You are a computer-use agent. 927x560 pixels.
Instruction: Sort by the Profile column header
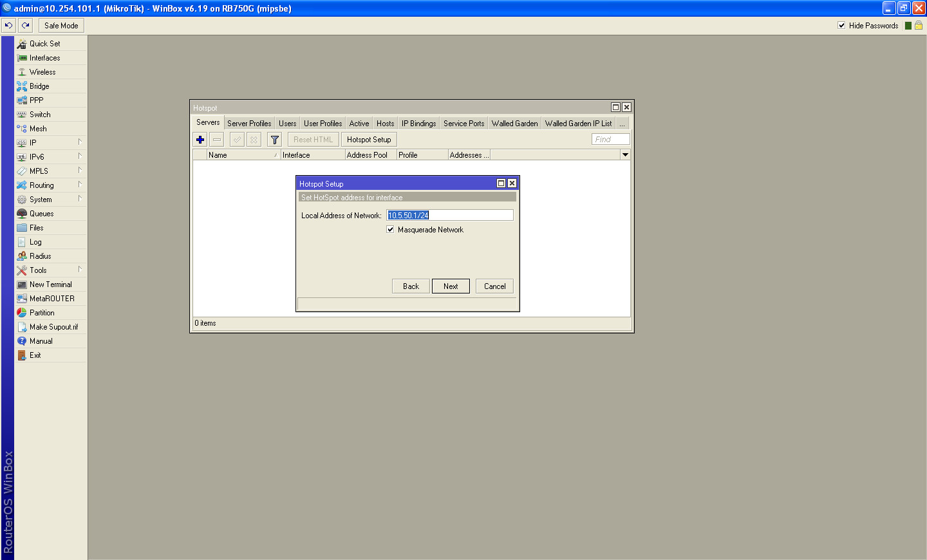click(x=422, y=155)
